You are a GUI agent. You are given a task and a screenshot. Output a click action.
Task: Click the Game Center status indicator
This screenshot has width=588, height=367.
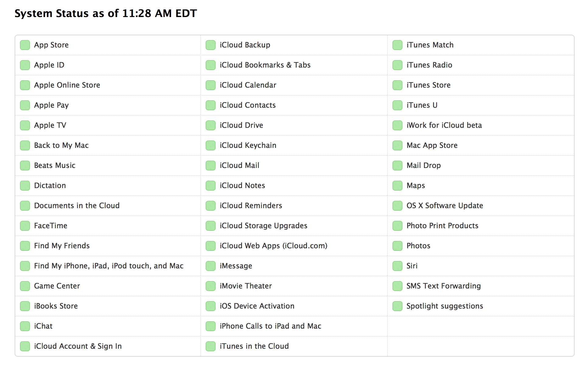click(25, 286)
